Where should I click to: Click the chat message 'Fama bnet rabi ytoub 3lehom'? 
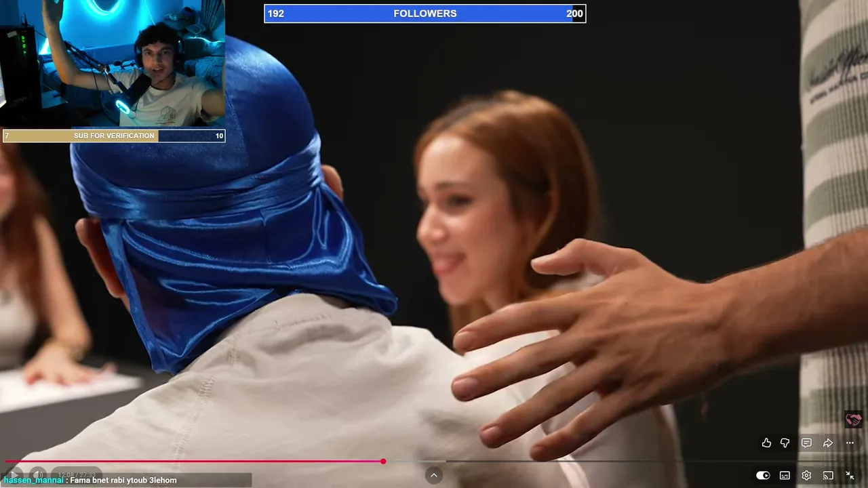(x=123, y=481)
